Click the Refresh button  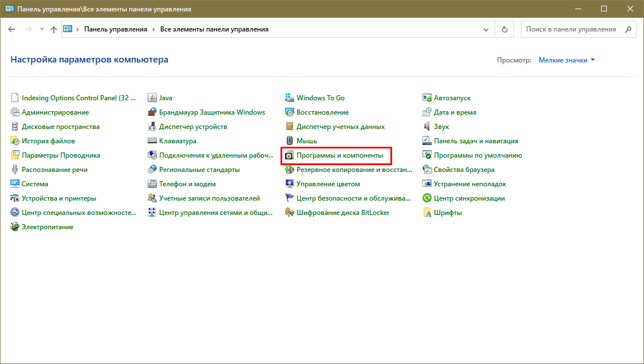[x=504, y=29]
